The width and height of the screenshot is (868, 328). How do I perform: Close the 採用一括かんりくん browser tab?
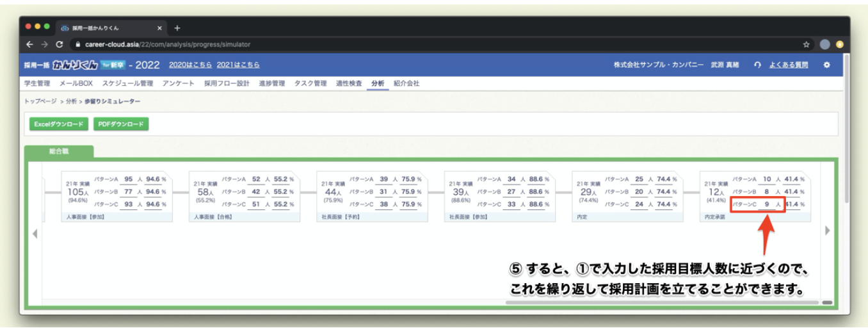click(159, 28)
